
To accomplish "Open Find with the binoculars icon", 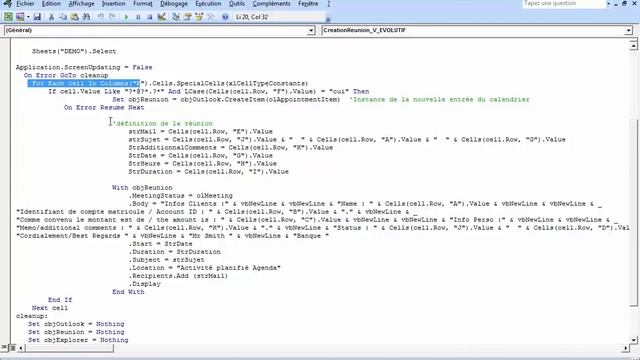I will (86, 17).
